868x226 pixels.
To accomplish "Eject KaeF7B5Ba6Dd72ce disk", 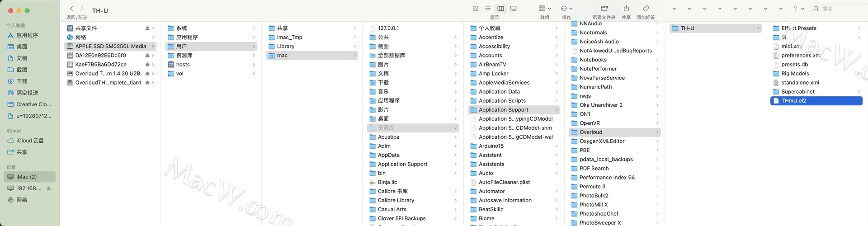I will pos(147,64).
